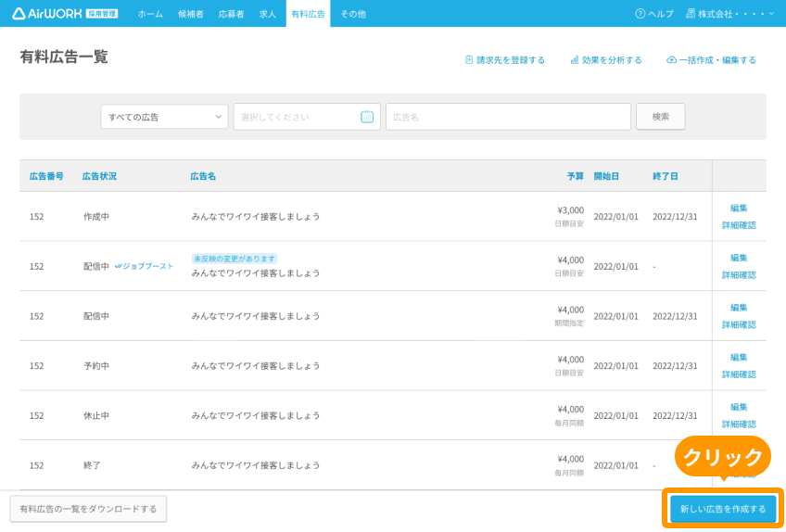
Task: Open the その他 menu tab
Action: 353,14
